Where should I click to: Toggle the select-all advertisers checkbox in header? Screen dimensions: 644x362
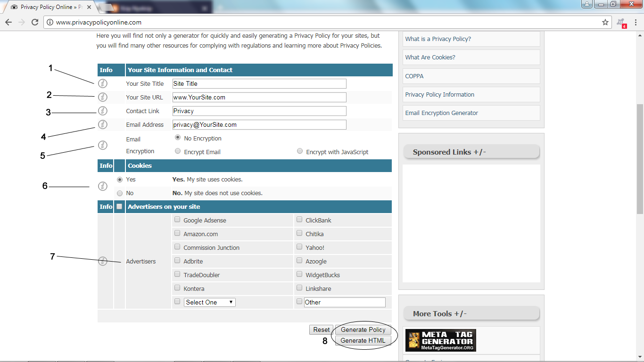pyautogui.click(x=119, y=206)
